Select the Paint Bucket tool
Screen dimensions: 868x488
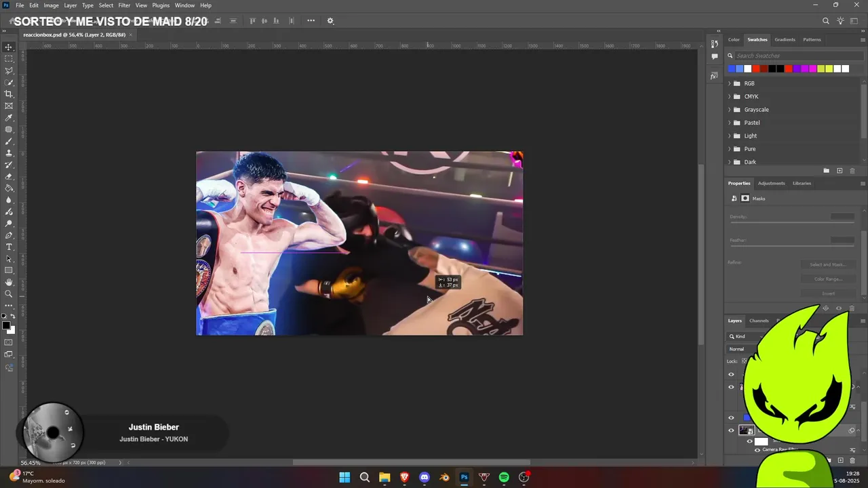tap(9, 188)
